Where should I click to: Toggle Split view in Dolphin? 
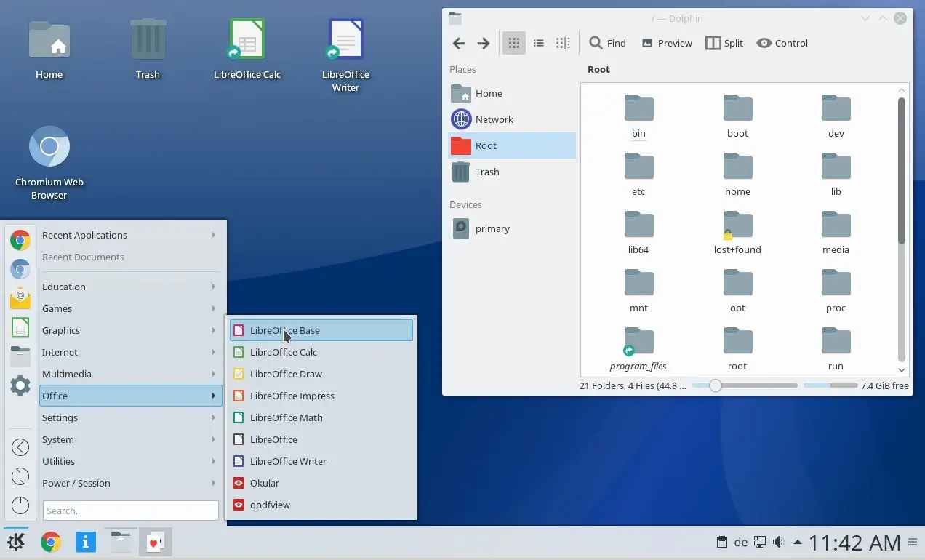coord(724,43)
